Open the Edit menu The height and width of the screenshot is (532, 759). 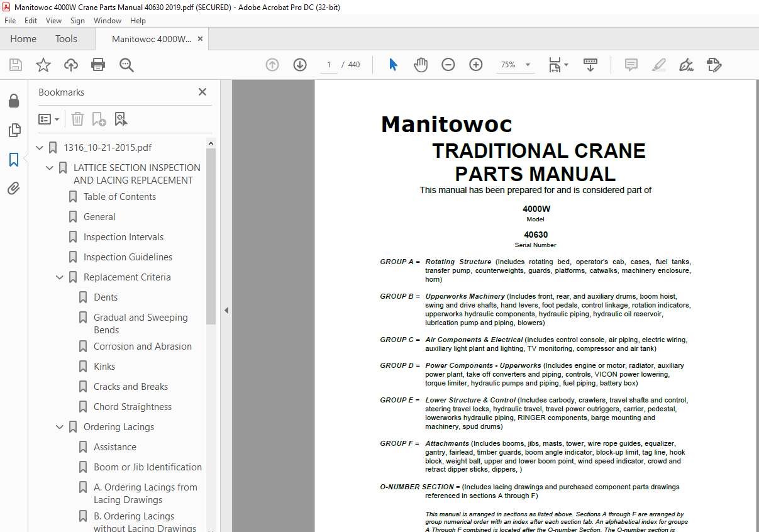pyautogui.click(x=31, y=21)
